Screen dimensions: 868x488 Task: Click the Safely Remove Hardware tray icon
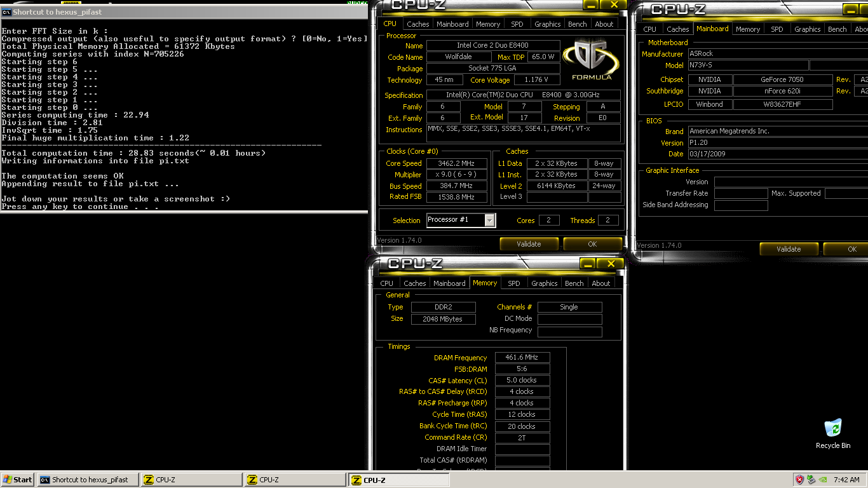pos(811,480)
